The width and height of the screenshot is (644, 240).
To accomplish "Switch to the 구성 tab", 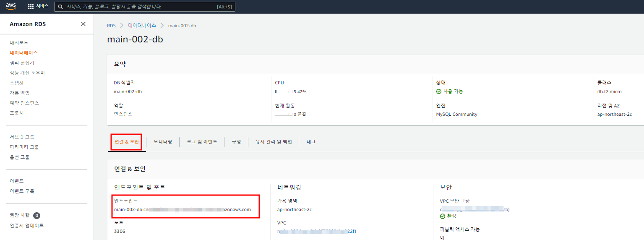I will 236,142.
